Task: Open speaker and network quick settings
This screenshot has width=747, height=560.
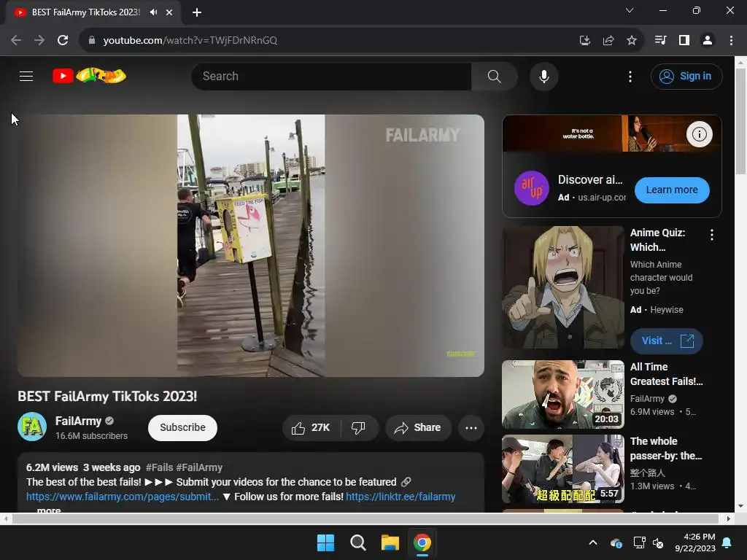Action: tap(649, 542)
